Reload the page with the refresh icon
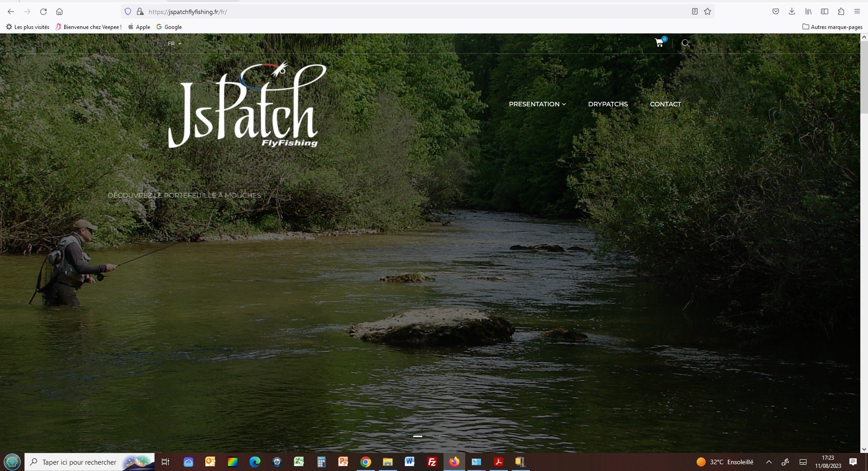Viewport: 868px width, 471px height. pyautogui.click(x=43, y=12)
